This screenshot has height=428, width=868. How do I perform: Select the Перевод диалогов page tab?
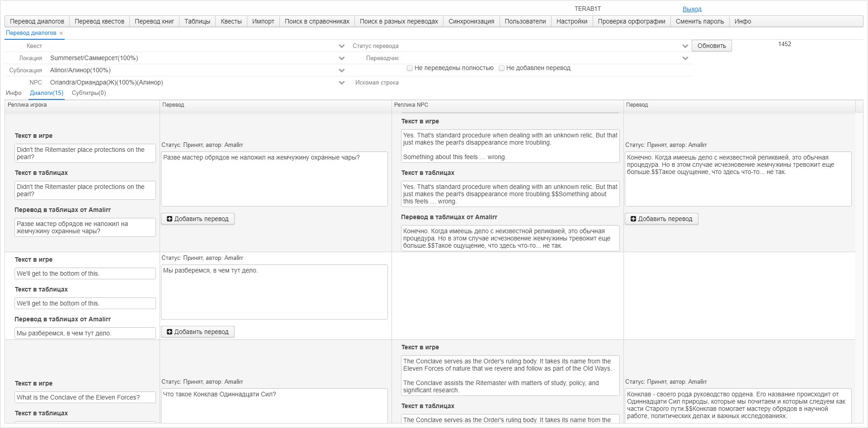point(31,33)
